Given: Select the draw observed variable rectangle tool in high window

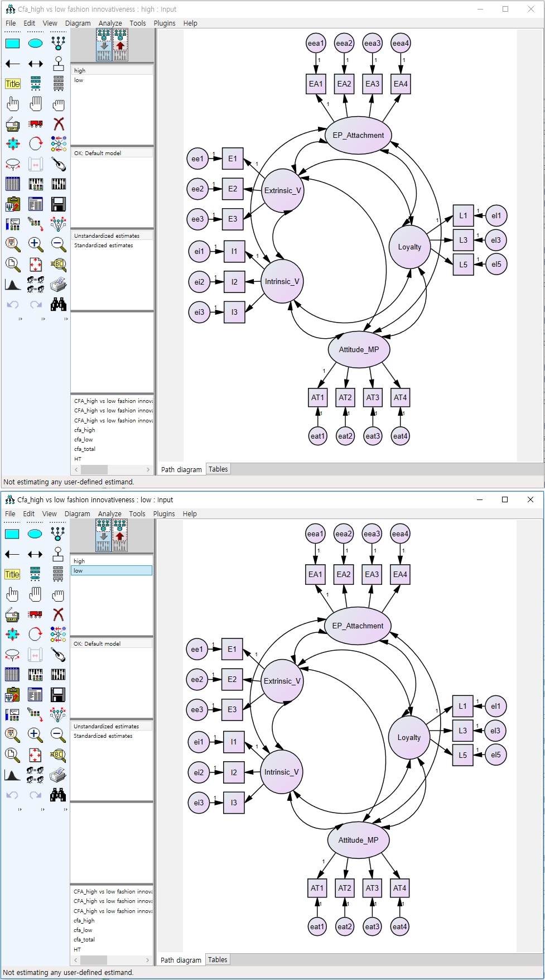Looking at the screenshot, I should [12, 44].
